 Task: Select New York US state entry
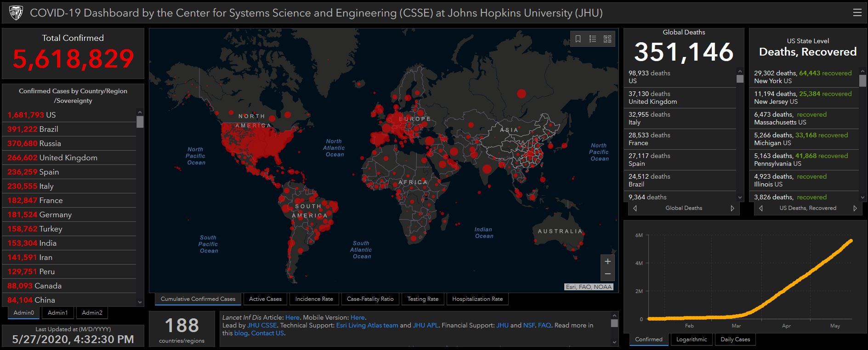tap(806, 77)
